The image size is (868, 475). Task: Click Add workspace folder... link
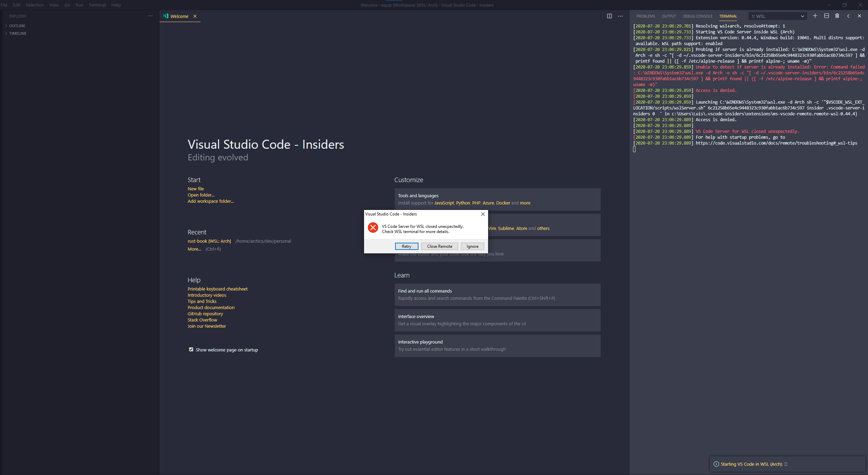(x=210, y=201)
